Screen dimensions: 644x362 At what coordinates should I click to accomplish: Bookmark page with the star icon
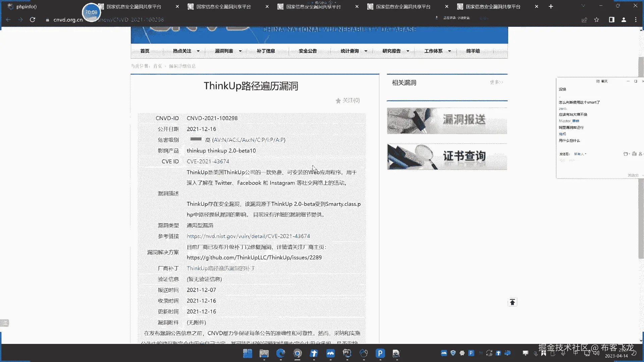coord(596,20)
